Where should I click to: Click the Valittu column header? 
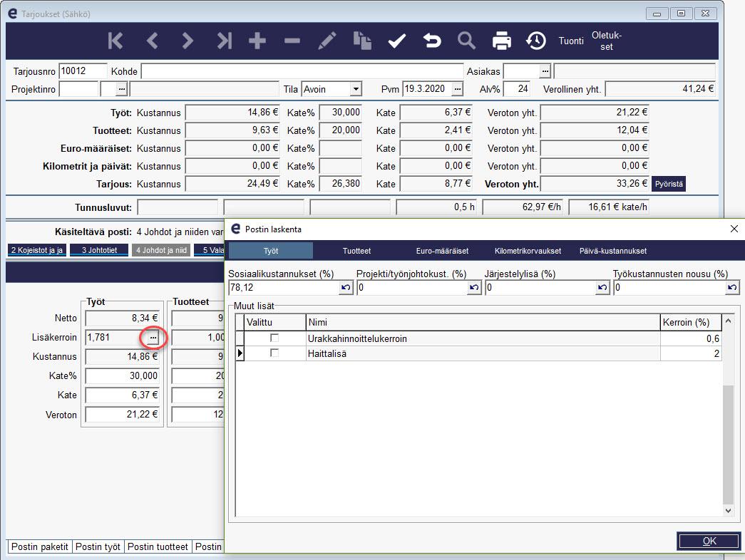[275, 323]
